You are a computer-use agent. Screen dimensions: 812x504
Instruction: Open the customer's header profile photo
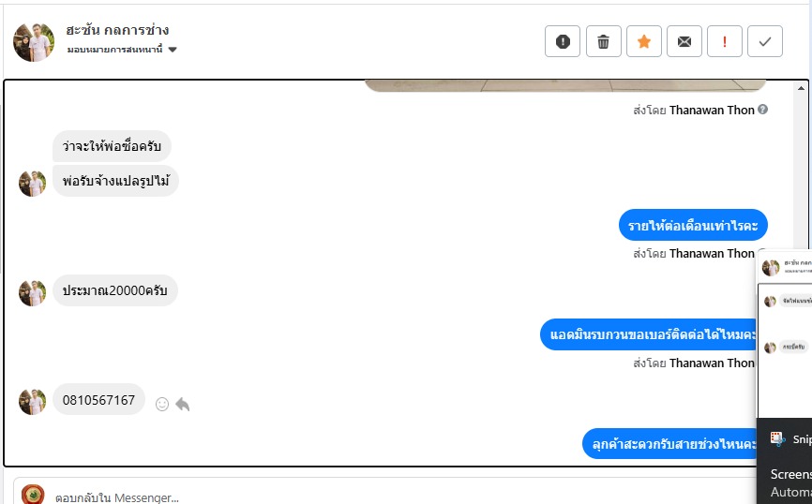pyautogui.click(x=34, y=42)
